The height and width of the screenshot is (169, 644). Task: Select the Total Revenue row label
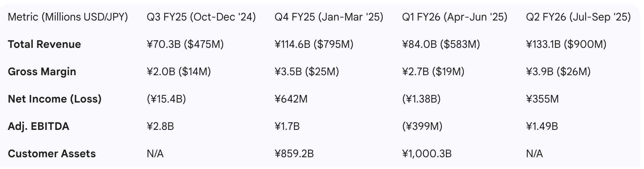pyautogui.click(x=44, y=44)
